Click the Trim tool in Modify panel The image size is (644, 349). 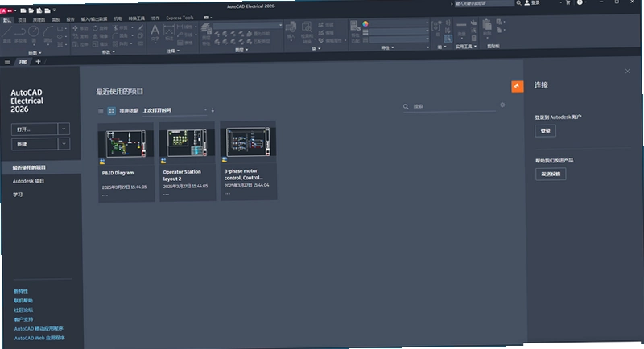point(120,28)
